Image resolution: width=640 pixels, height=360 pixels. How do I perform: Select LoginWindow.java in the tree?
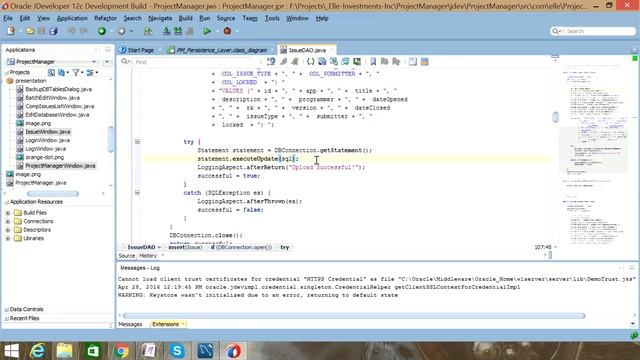(47, 140)
